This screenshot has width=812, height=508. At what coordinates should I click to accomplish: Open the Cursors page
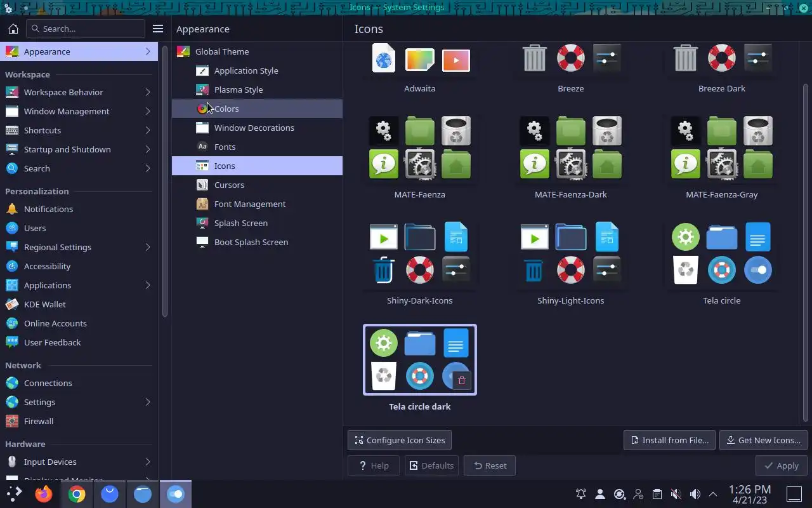click(x=257, y=185)
